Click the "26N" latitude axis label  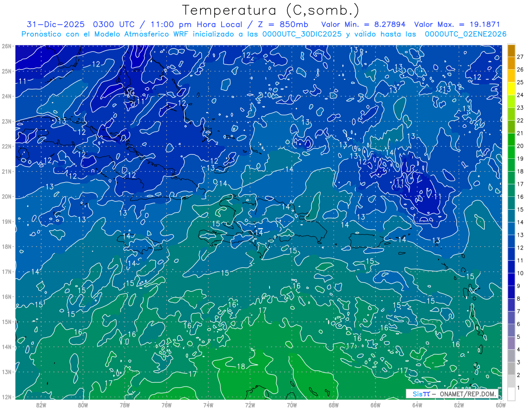click(7, 46)
